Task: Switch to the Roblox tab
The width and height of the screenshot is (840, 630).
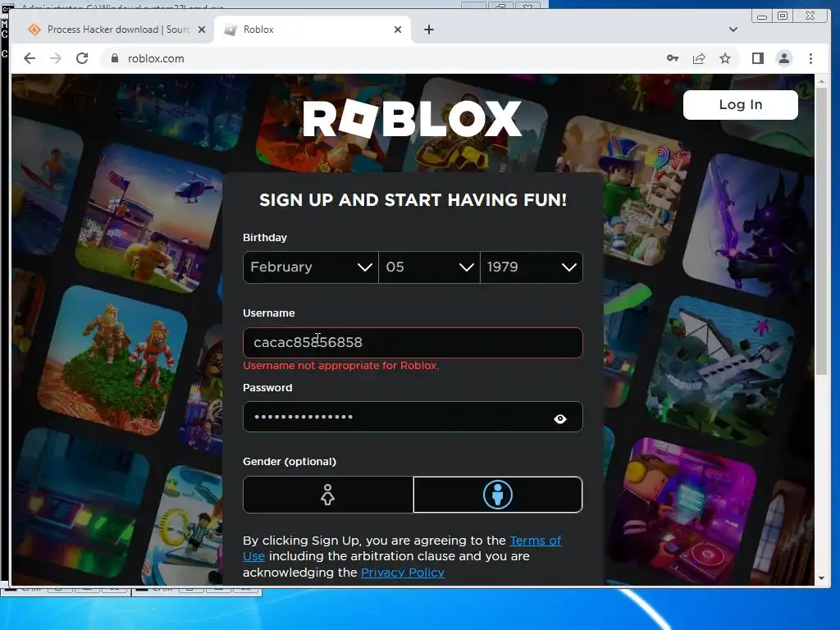Action: (313, 30)
